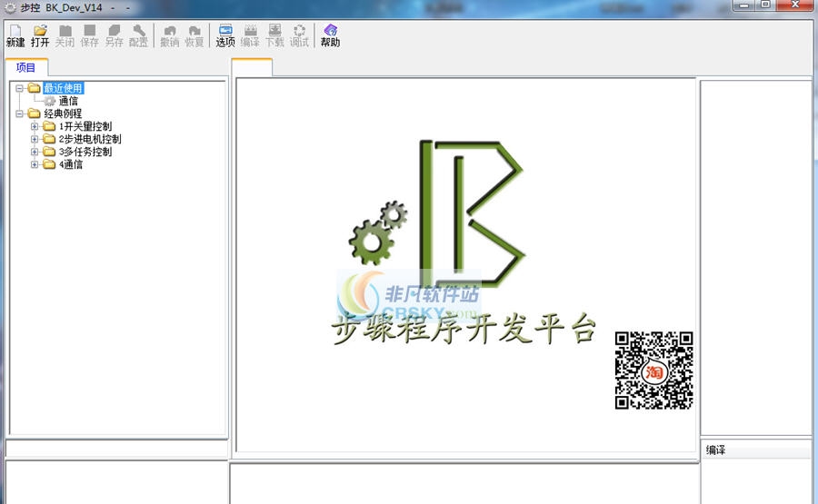Click the empty tab above the main canvas
This screenshot has height=504, width=818.
pyautogui.click(x=252, y=68)
